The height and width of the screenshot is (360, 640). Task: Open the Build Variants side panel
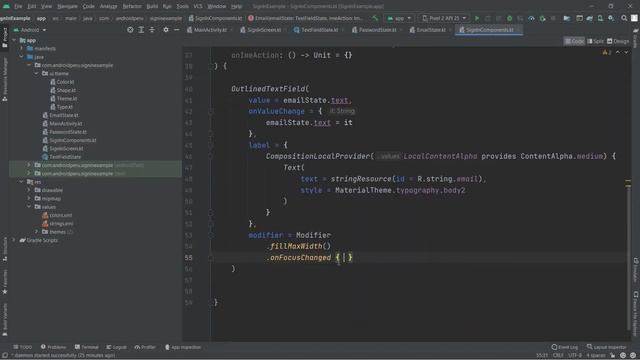4,320
